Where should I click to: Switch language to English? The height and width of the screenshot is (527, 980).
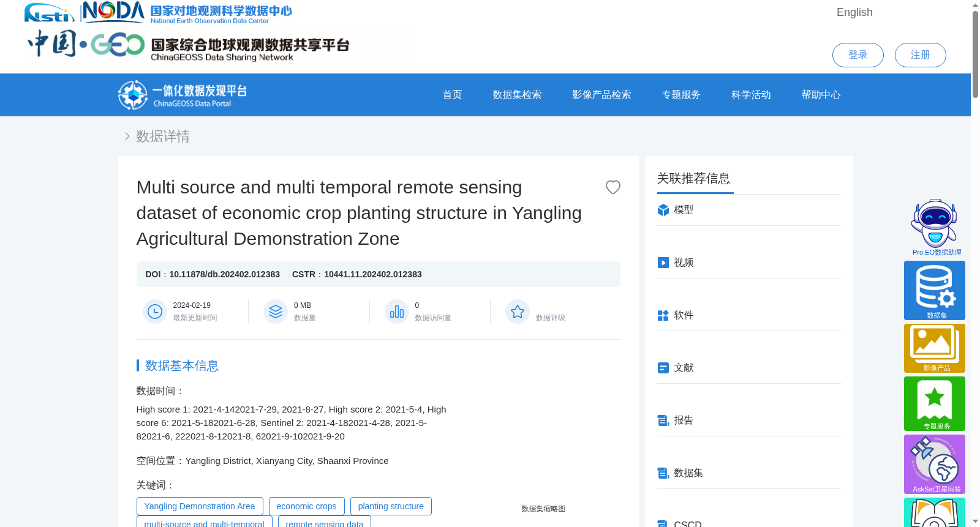coord(854,12)
